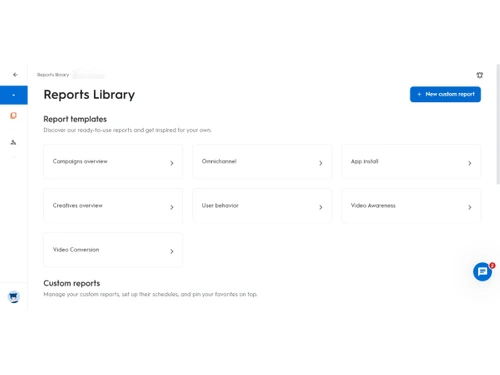
Task: Open the App install report template
Action: coord(411,162)
